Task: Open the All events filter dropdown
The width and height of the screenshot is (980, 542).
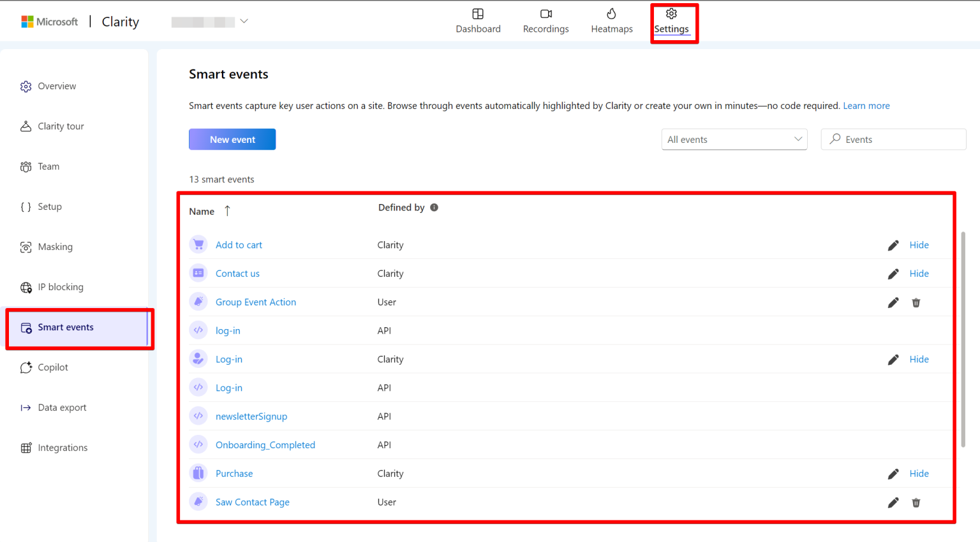Action: click(x=734, y=139)
